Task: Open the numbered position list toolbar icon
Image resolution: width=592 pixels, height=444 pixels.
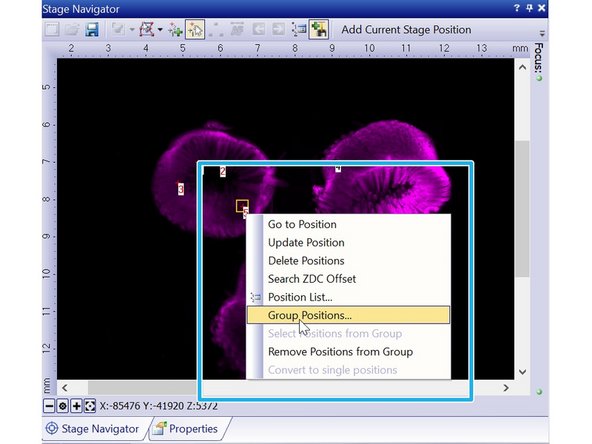Action: [299, 29]
